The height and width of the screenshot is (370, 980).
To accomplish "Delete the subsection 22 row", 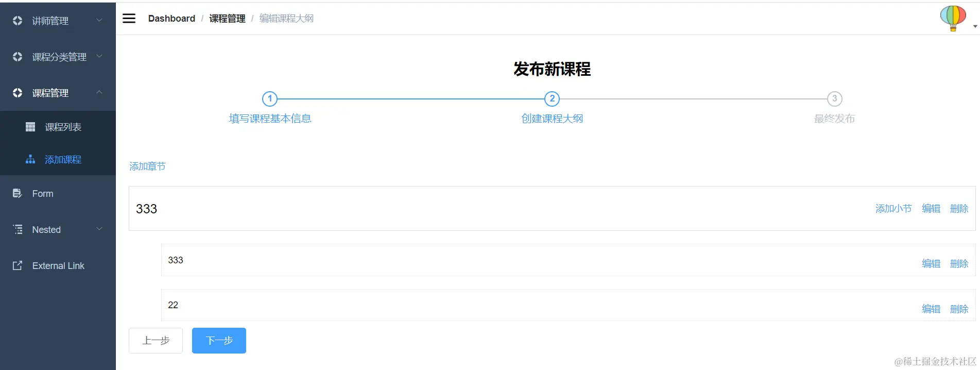I will pos(959,309).
